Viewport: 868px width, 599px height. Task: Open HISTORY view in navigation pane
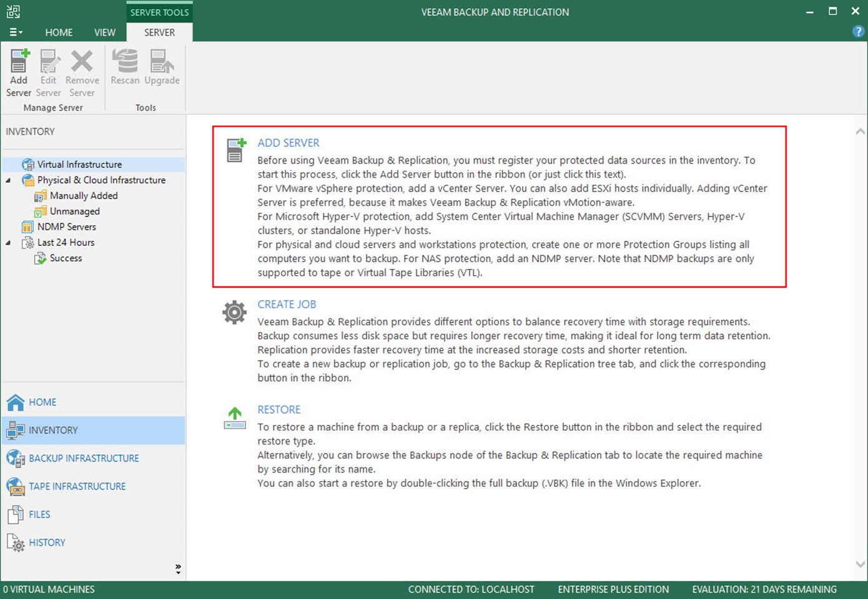click(x=94, y=543)
